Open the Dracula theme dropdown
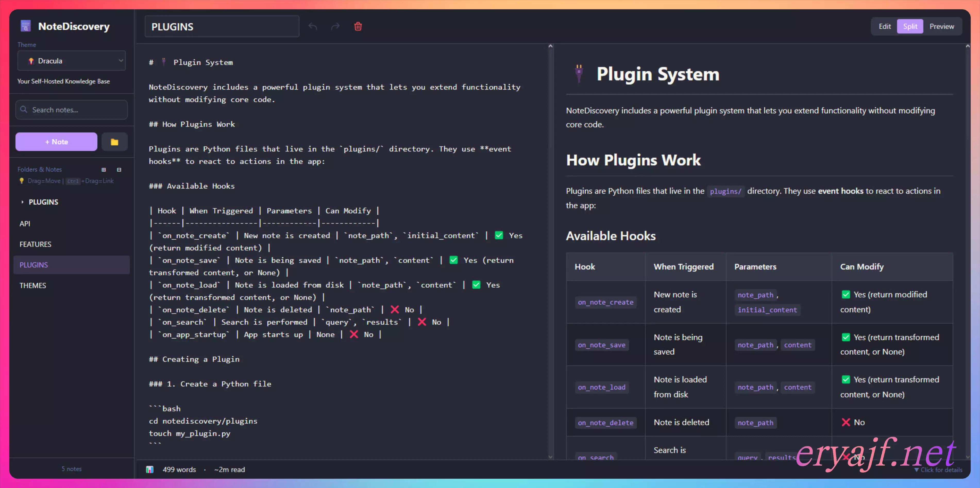 [x=72, y=61]
